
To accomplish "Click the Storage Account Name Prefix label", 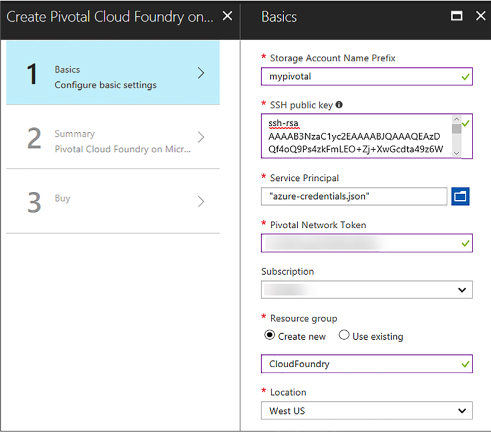I will click(x=332, y=58).
